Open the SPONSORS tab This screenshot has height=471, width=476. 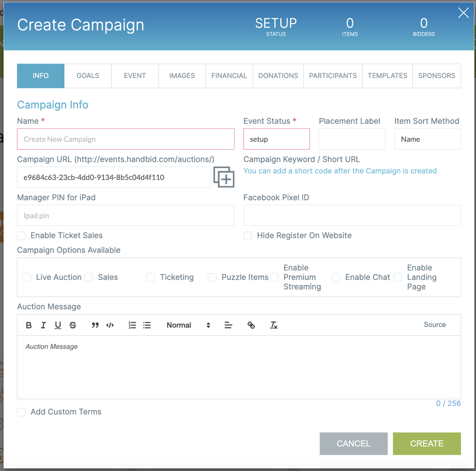coord(436,76)
